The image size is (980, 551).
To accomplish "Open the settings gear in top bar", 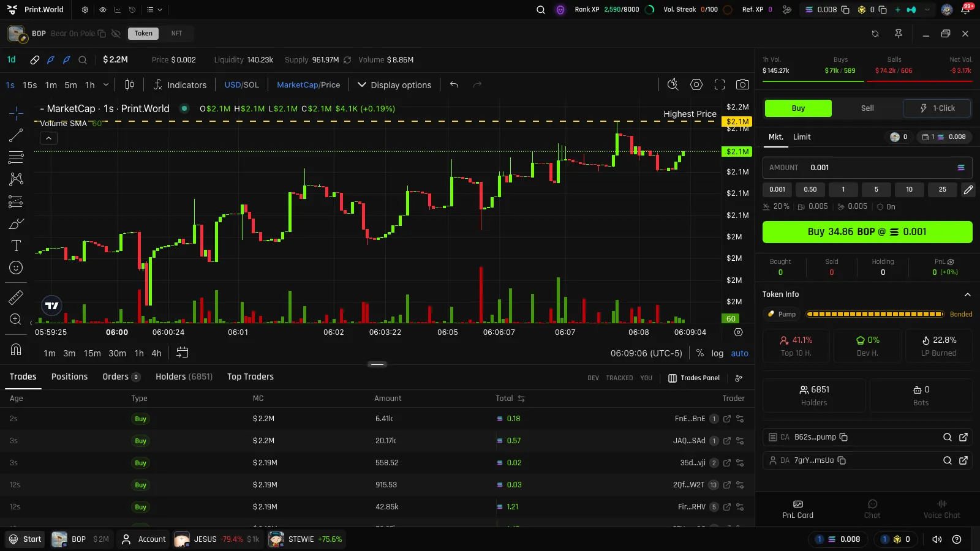I will pyautogui.click(x=85, y=10).
